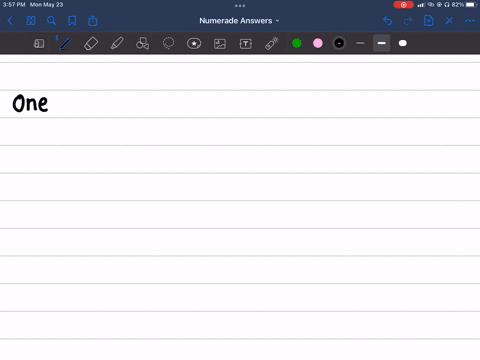Close the editing toolbar with X

tap(449, 21)
